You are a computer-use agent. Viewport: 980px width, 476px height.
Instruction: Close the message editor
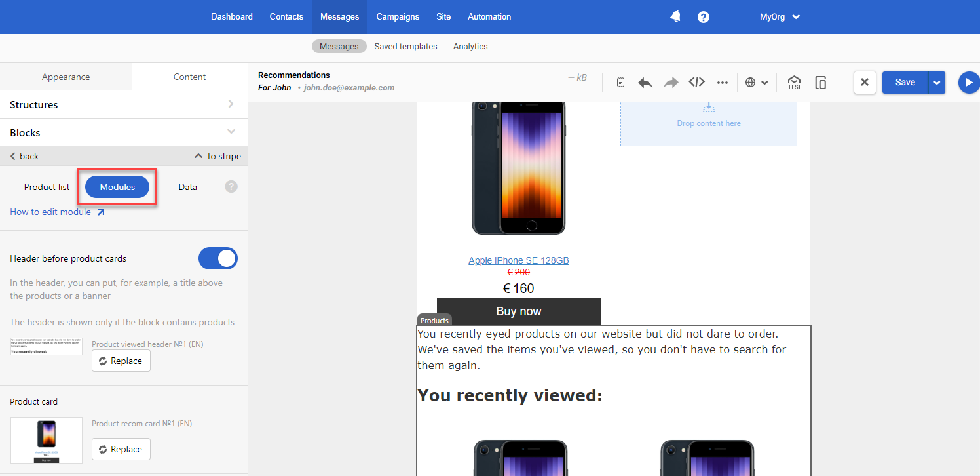coord(865,83)
